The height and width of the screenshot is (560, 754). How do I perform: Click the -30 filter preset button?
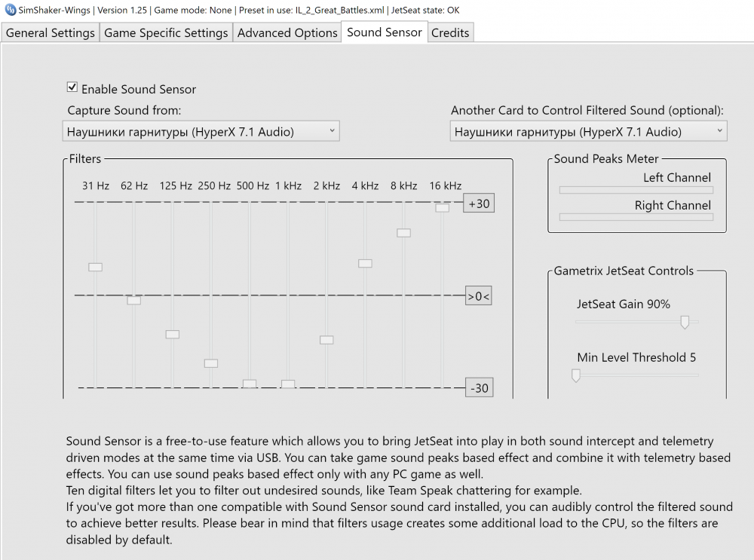tap(480, 388)
